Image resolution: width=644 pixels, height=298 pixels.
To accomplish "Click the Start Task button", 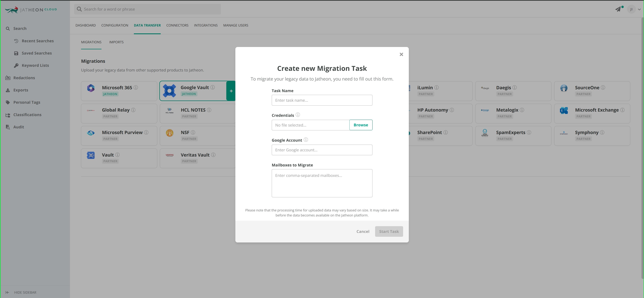I will [x=389, y=232].
